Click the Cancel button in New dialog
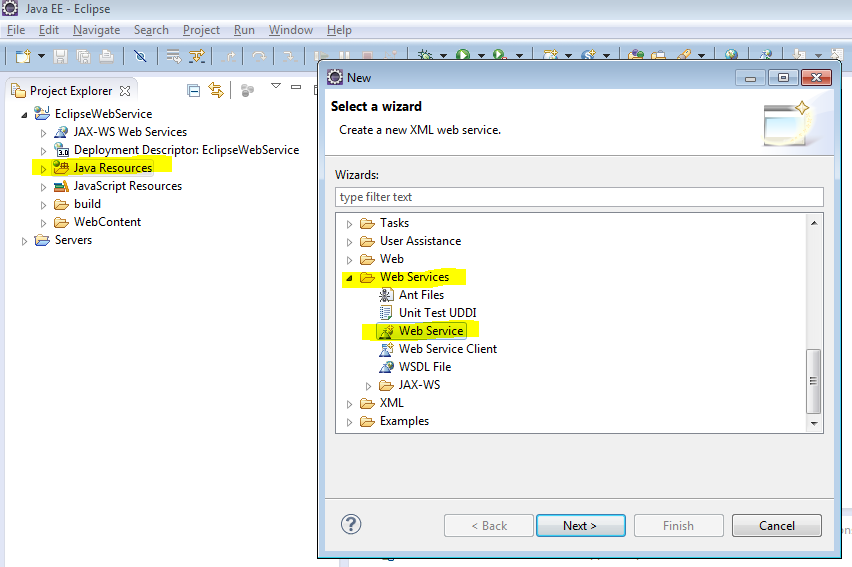The width and height of the screenshot is (852, 567). tap(776, 526)
